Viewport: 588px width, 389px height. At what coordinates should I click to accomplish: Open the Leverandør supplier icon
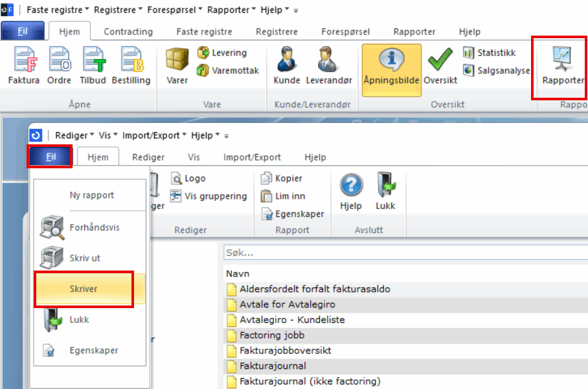click(328, 66)
